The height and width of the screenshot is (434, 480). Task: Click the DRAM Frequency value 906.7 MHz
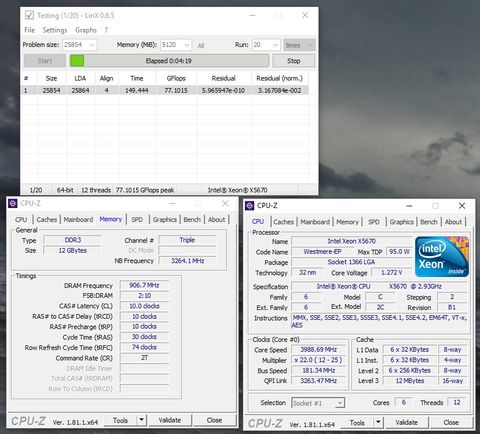[144, 285]
